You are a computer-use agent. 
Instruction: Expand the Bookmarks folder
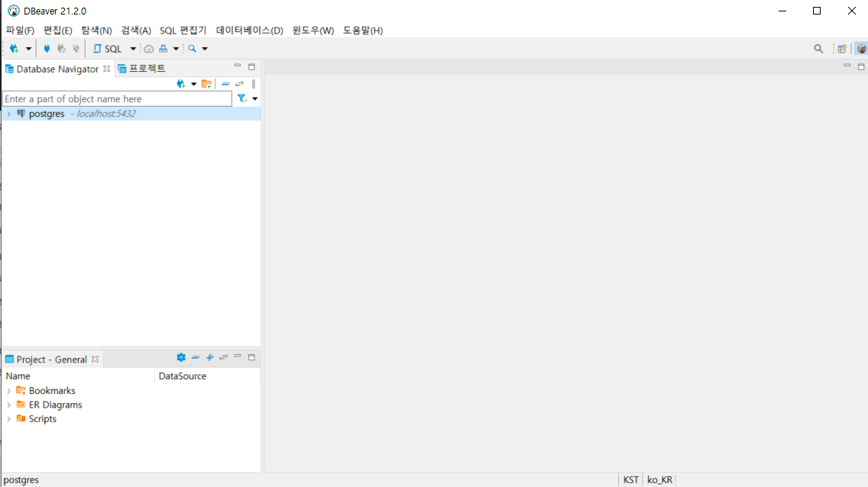(x=9, y=391)
